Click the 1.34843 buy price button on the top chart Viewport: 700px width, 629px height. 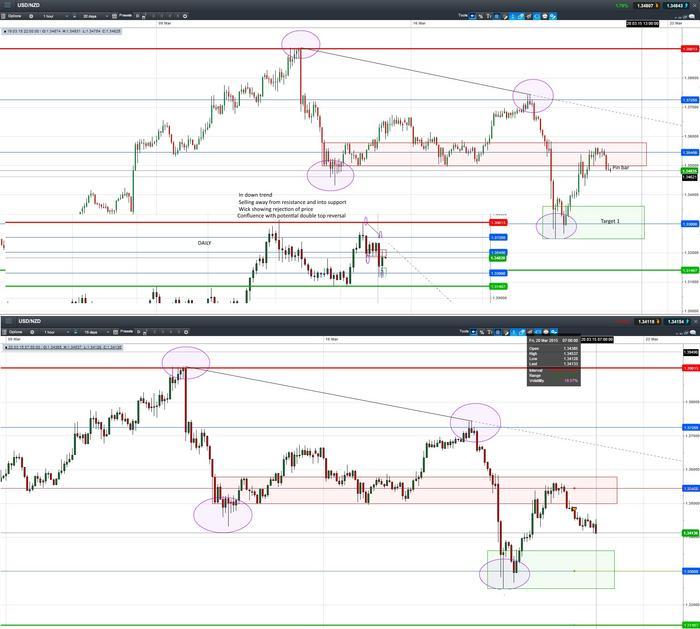pos(676,6)
